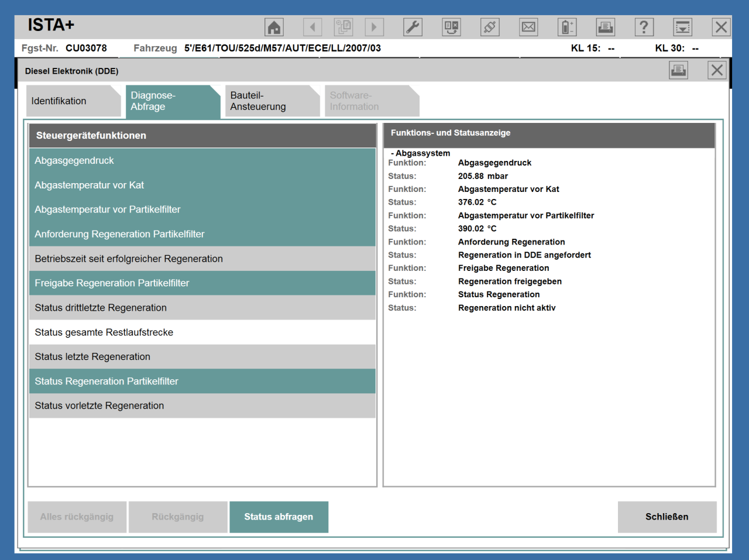The width and height of the screenshot is (749, 560).
Task: Click the 390.02 °C status value
Action: [x=477, y=229]
